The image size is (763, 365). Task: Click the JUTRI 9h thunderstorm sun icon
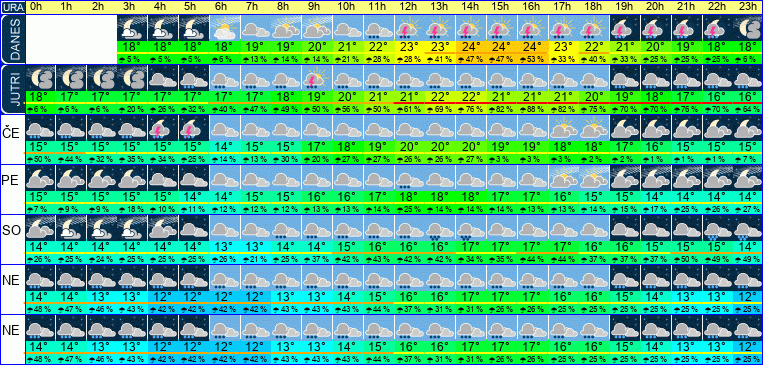click(317, 78)
